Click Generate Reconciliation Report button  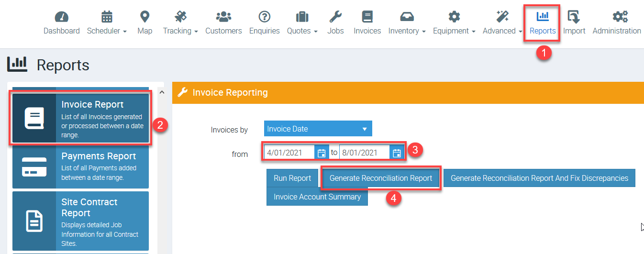click(x=381, y=178)
